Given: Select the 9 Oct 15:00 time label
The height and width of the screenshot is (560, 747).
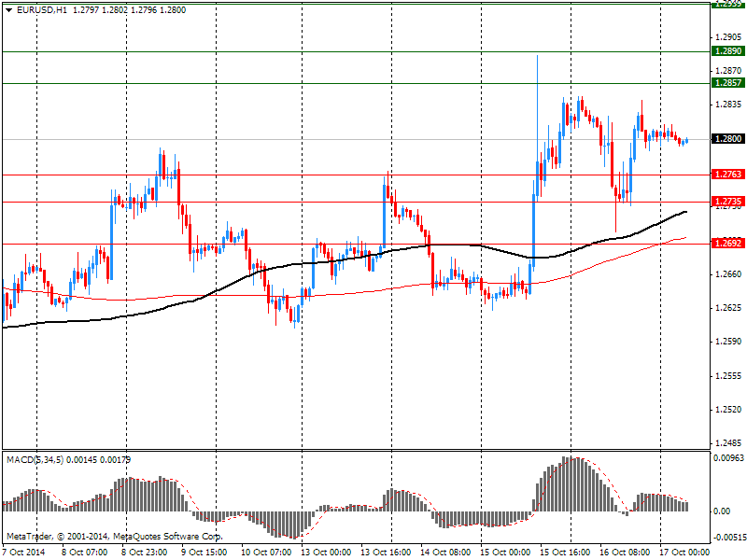Looking at the screenshot, I should click(204, 553).
